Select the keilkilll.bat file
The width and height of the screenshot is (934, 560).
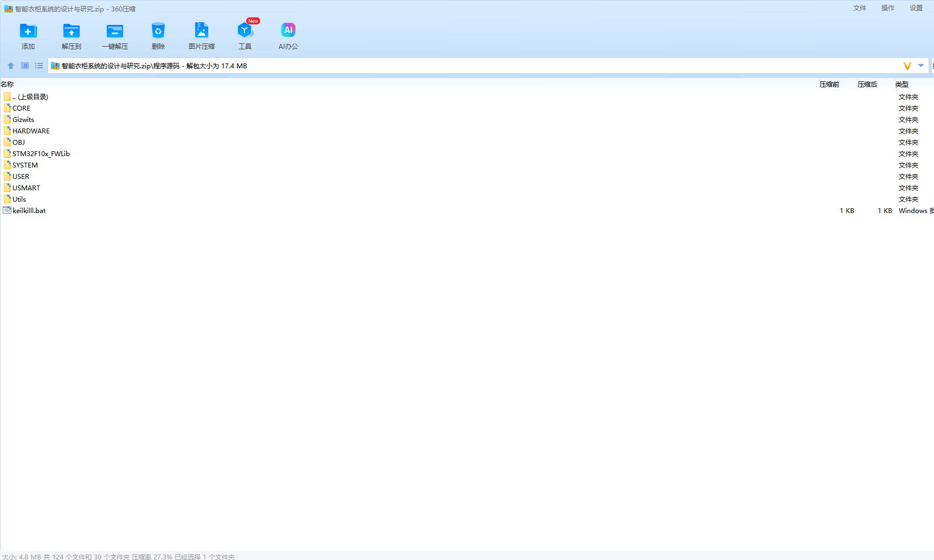(29, 211)
